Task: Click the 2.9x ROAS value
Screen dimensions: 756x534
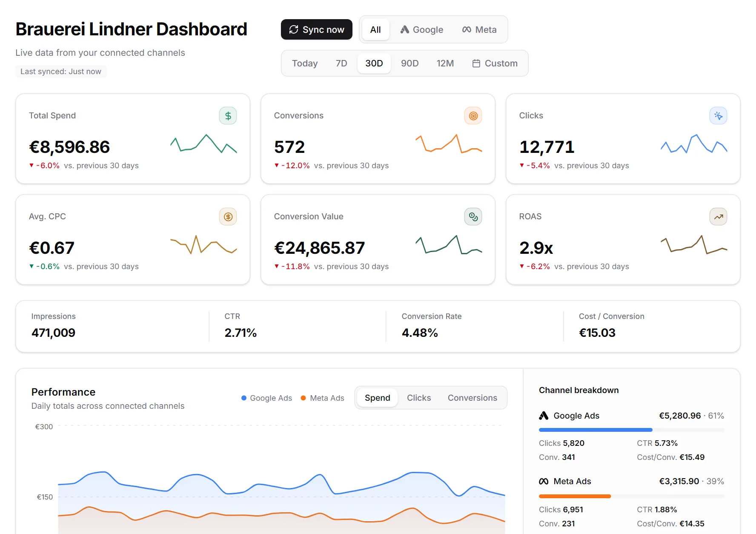Action: pyautogui.click(x=536, y=248)
